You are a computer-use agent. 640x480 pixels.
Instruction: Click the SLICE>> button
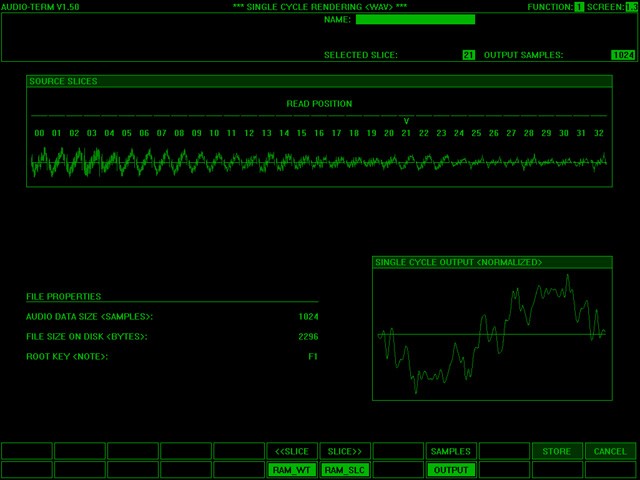pyautogui.click(x=345, y=451)
